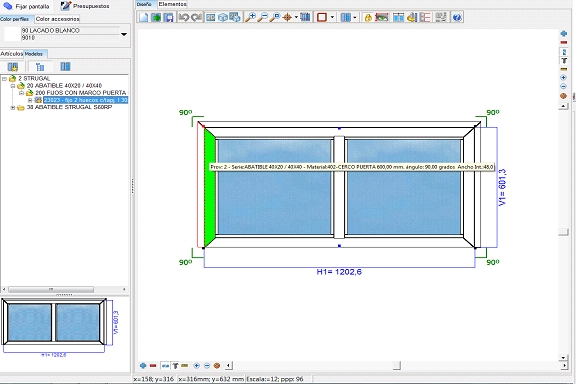Click the H1= 1202,6 width dimension

[x=339, y=272]
